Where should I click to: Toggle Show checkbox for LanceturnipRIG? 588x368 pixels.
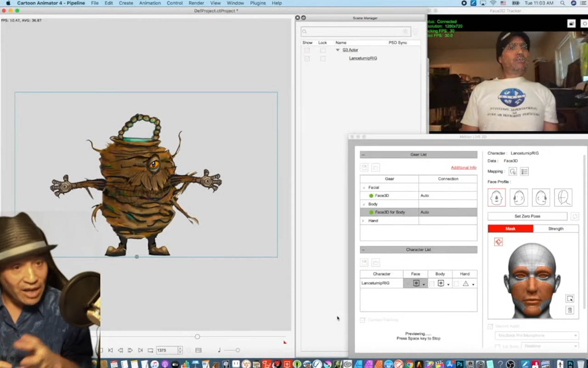pyautogui.click(x=307, y=58)
